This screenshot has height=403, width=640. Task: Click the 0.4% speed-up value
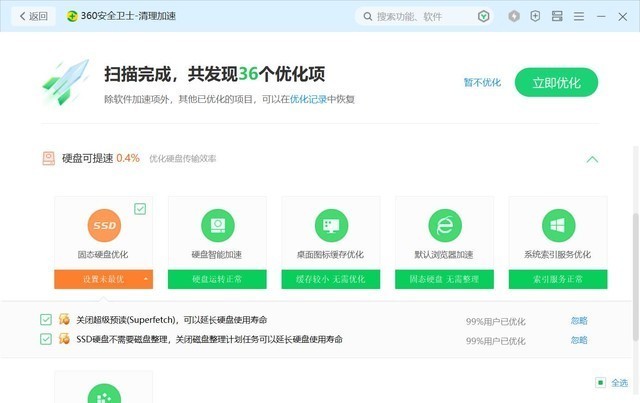(x=128, y=158)
